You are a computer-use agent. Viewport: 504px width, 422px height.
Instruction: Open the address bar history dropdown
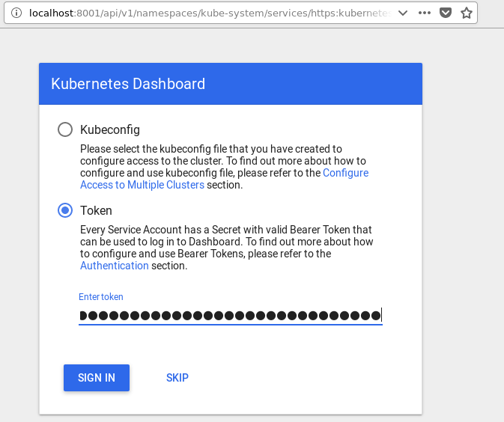pos(404,13)
